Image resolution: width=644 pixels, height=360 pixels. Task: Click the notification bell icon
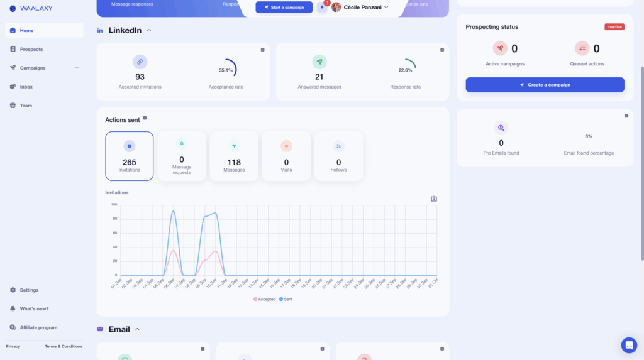tap(322, 8)
